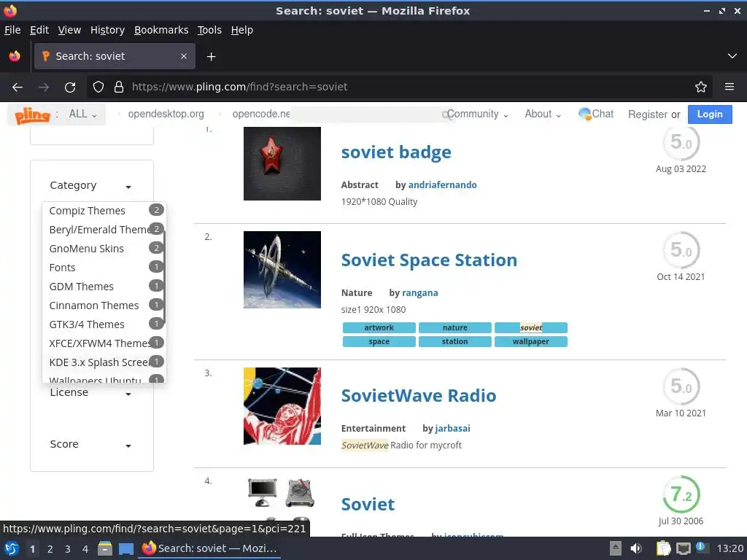Screen dimensions: 747x560
Task: Collapse the Category filter dropdown
Action: click(90, 185)
